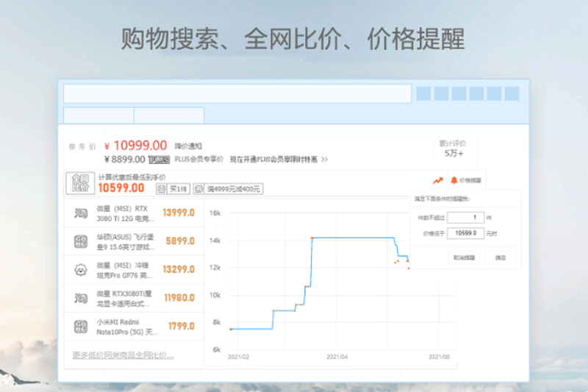Click the red price trend chart icon
The image size is (588, 392).
(438, 180)
